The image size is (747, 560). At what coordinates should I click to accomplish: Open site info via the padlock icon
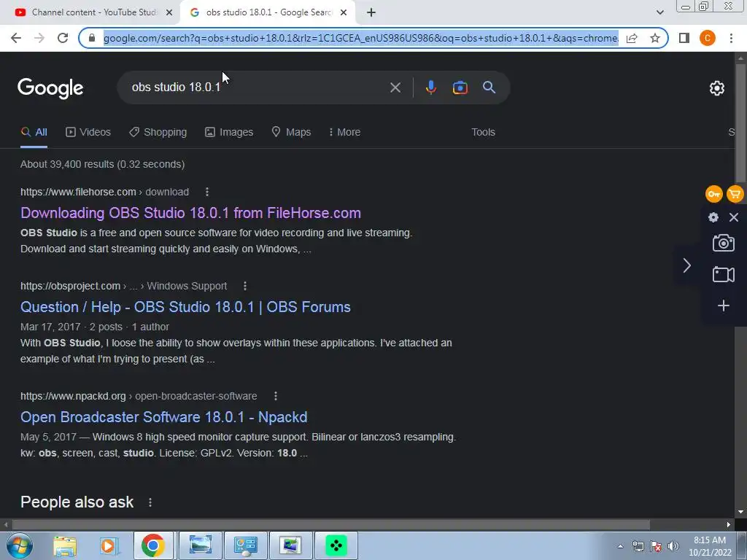click(x=93, y=38)
